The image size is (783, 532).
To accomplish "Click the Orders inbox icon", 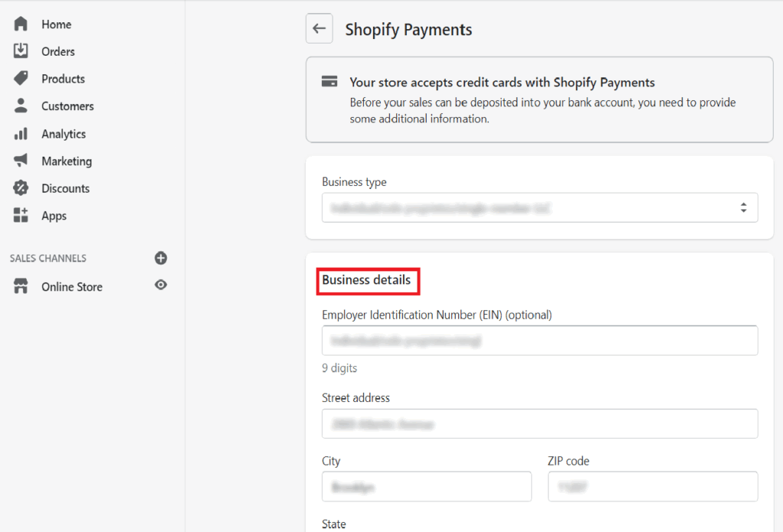I will [21, 51].
